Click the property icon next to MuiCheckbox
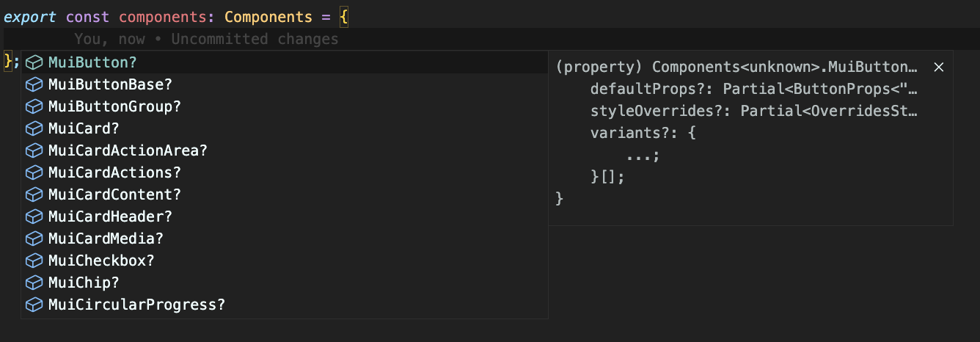 [x=34, y=261]
